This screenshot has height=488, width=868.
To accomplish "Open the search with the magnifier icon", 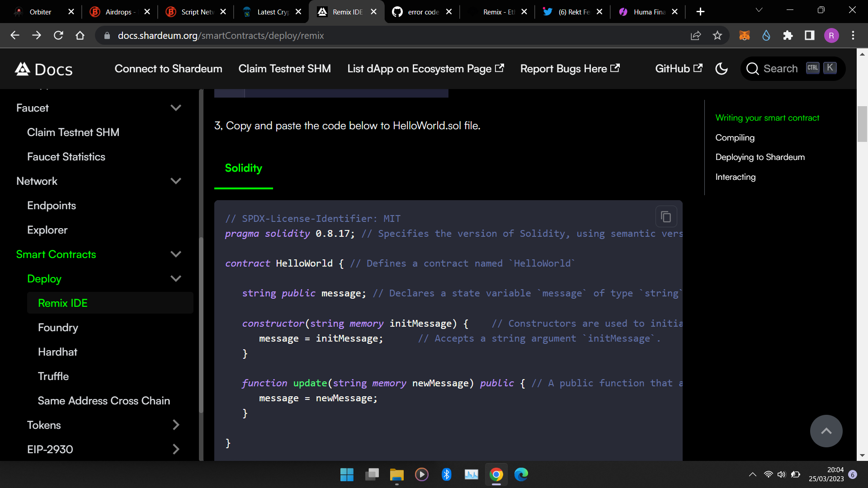I will [x=752, y=69].
